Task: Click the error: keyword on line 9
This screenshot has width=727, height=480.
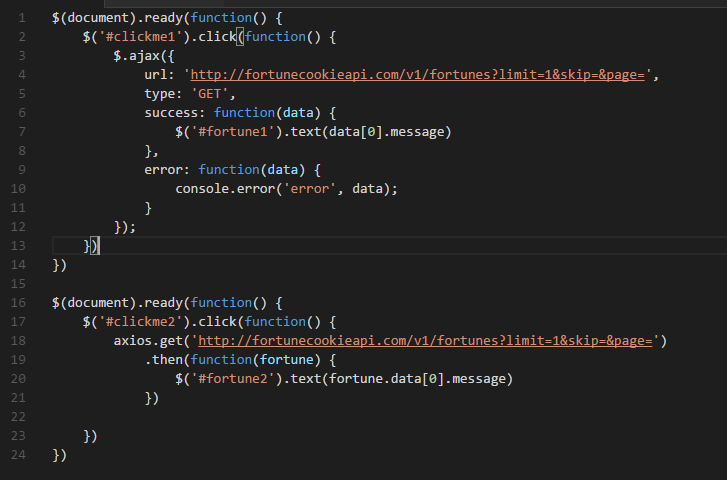Action: pyautogui.click(x=167, y=170)
